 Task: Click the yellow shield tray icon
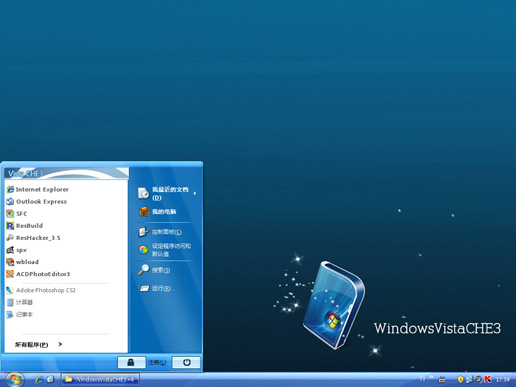(x=460, y=379)
